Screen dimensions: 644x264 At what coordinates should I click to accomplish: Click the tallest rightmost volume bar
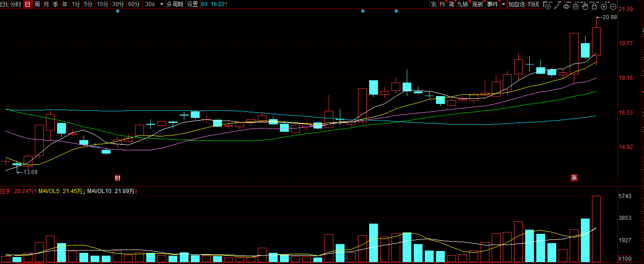596,229
